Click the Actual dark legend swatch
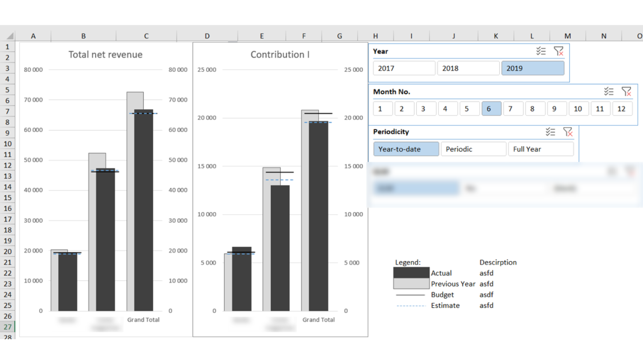The image size is (643, 364). coord(411,273)
